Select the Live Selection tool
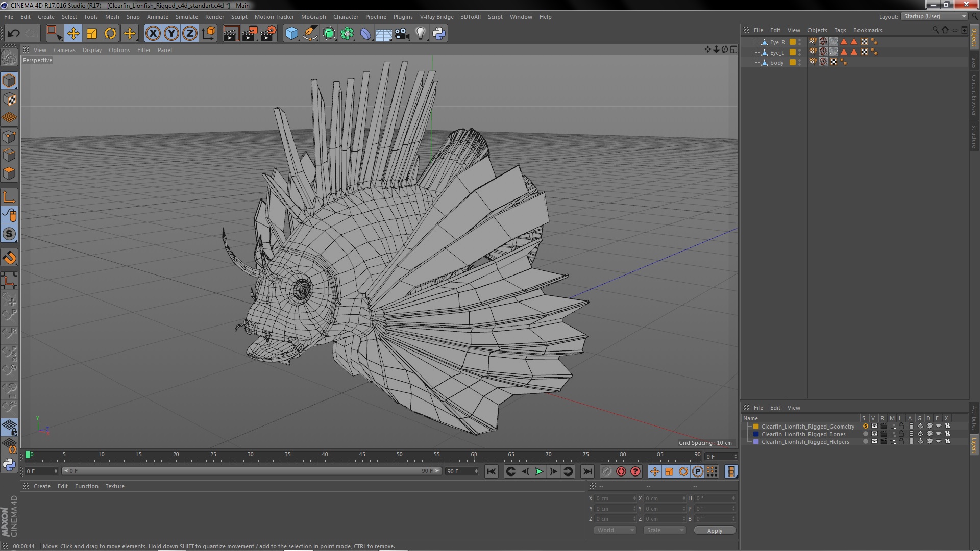The image size is (980, 551). click(x=54, y=34)
